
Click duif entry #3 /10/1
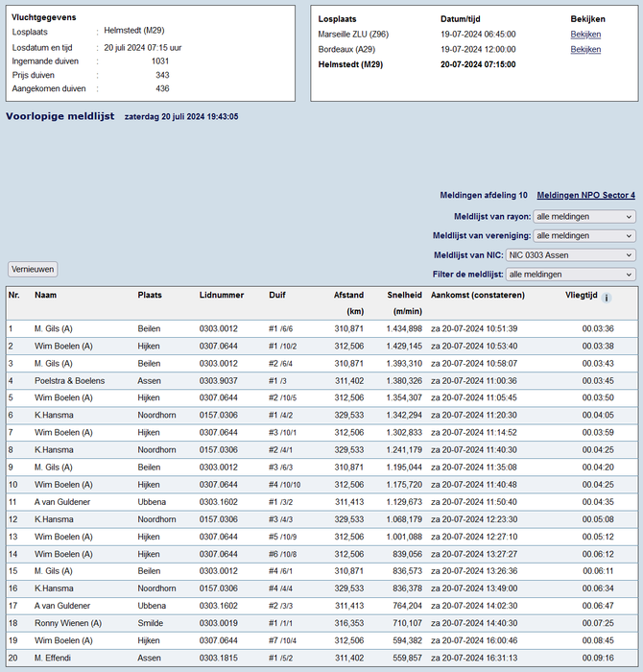282,432
